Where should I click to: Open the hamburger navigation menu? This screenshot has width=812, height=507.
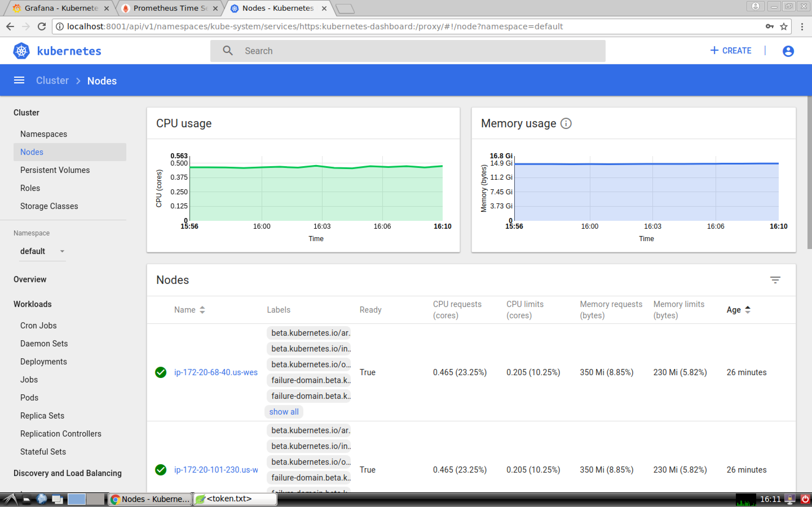click(x=19, y=81)
